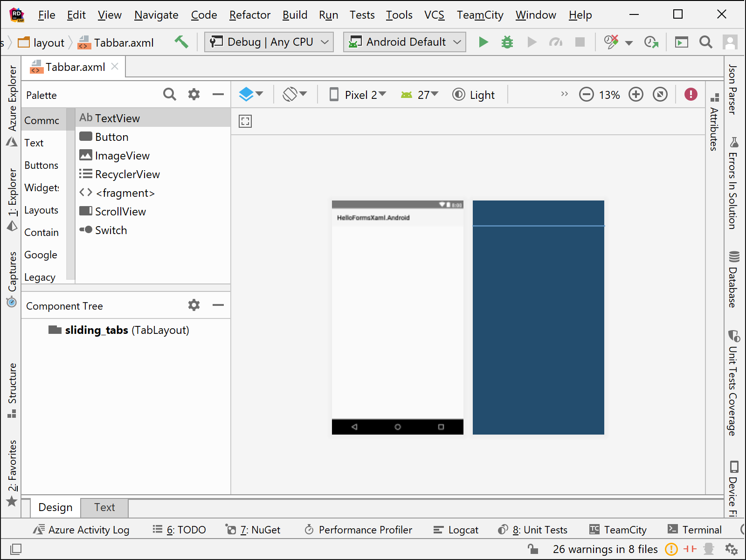Open Search Everywhere in the main toolbar
This screenshot has width=746, height=560.
coord(705,42)
